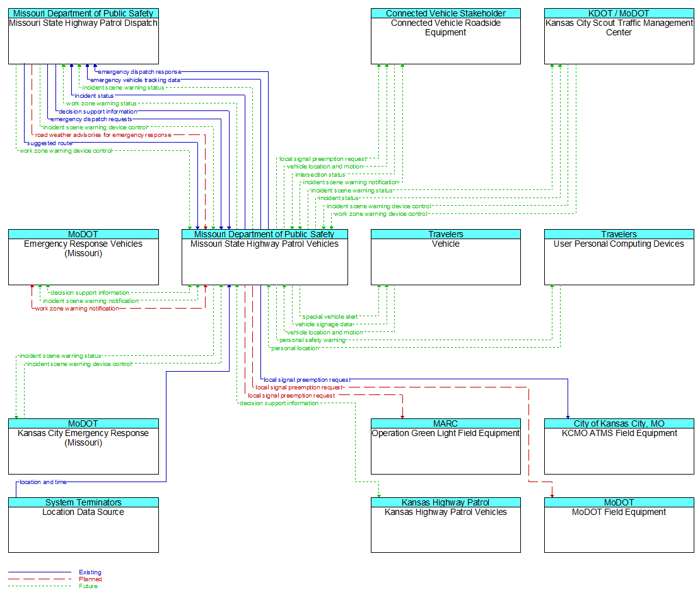Select the 'emergency dispatch requests' flow label
700x597 pixels.
pos(91,119)
